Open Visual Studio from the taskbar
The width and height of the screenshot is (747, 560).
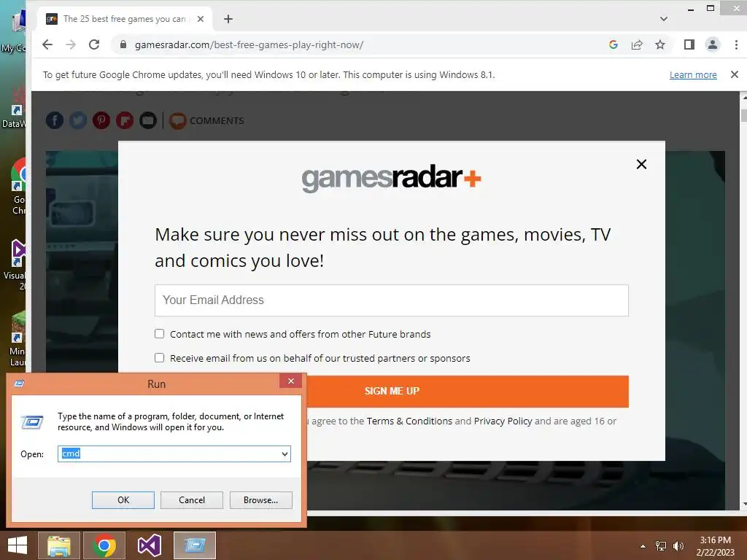(150, 545)
